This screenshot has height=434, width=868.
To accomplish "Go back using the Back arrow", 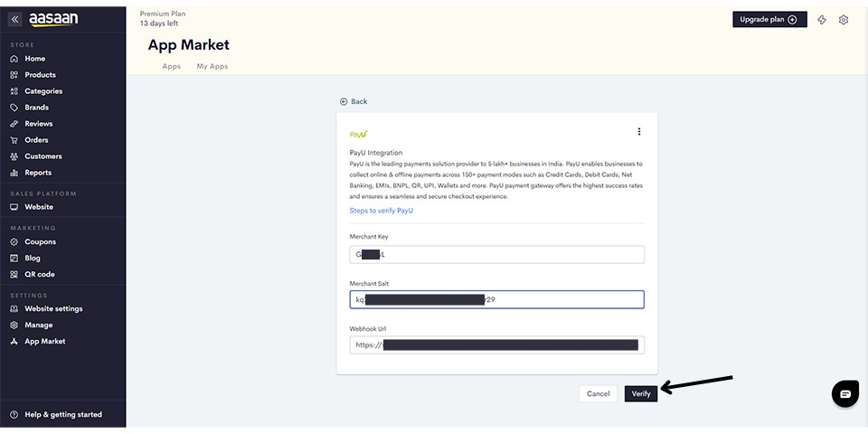I will pos(354,101).
